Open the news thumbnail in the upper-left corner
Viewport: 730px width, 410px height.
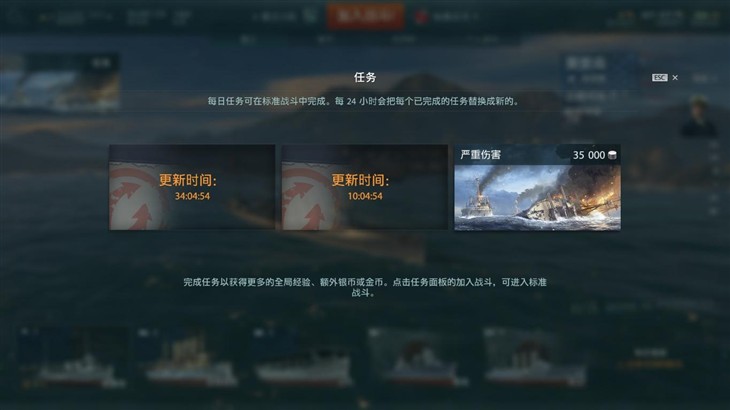pos(59,82)
